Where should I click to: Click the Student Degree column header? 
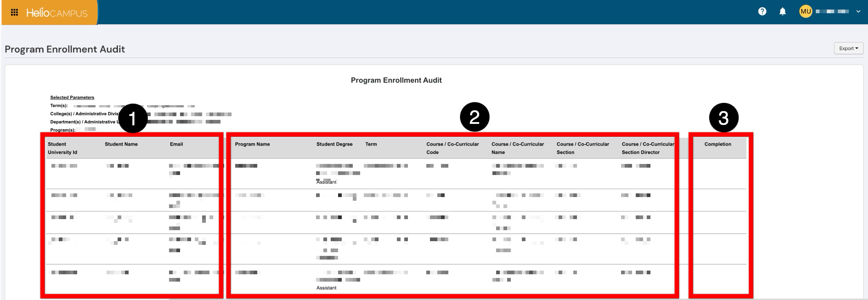tap(334, 144)
